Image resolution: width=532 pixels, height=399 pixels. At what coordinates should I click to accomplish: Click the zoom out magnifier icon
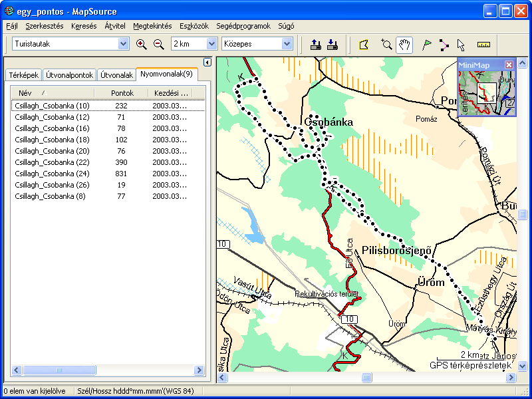point(158,44)
